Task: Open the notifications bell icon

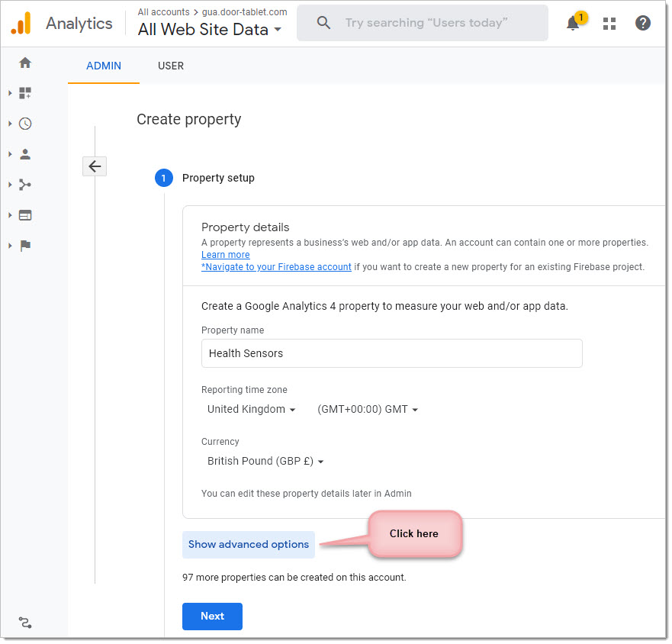Action: click(x=574, y=23)
